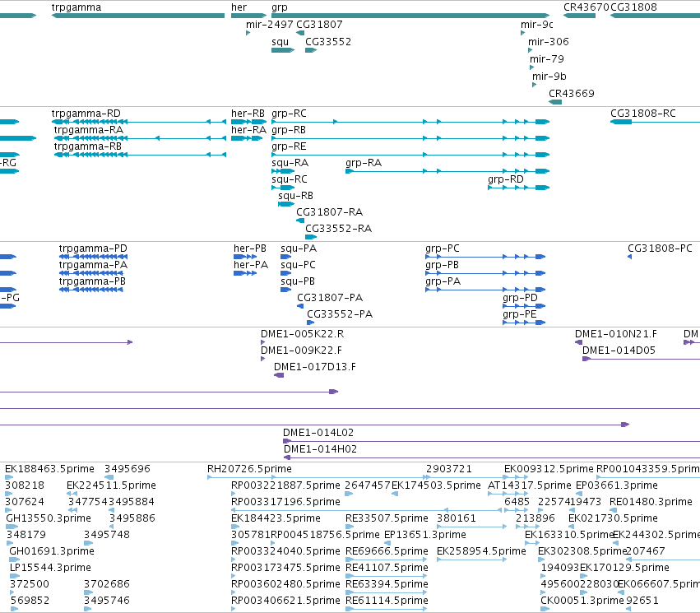Image resolution: width=700 pixels, height=613 pixels.
Task: Select grp-PA protein label
Action: [x=443, y=281]
